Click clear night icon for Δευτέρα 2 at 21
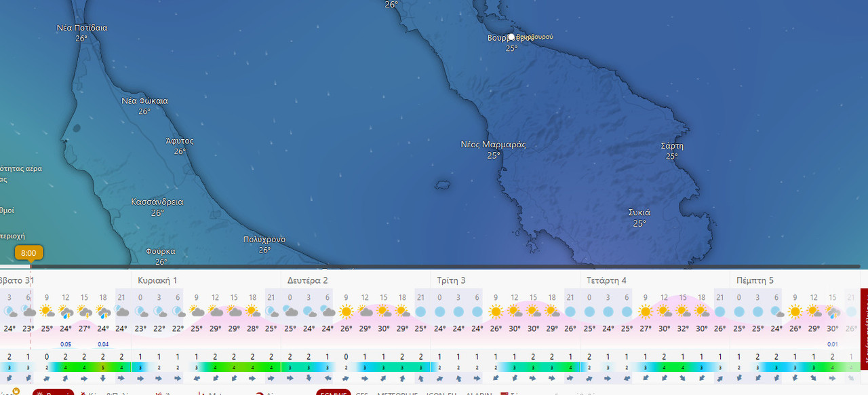Screen dimensions: 868x395 [x=420, y=312]
